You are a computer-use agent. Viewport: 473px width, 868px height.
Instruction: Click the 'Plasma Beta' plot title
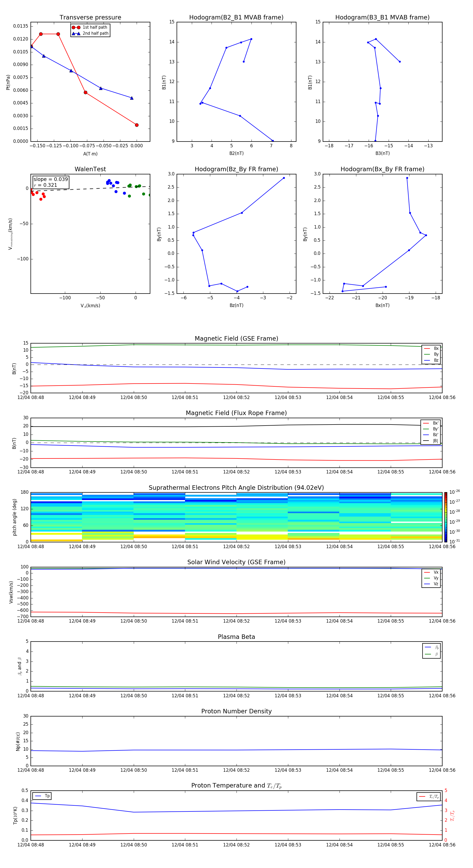[x=236, y=637]
